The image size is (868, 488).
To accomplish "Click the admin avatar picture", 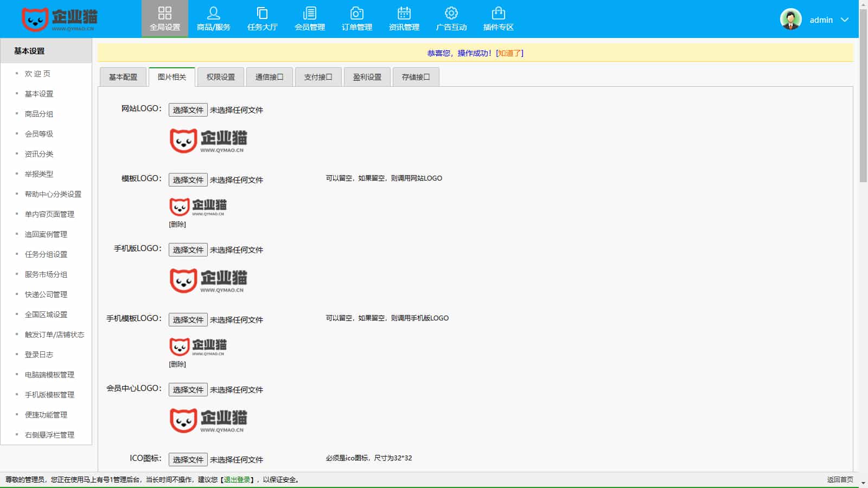I will (790, 20).
